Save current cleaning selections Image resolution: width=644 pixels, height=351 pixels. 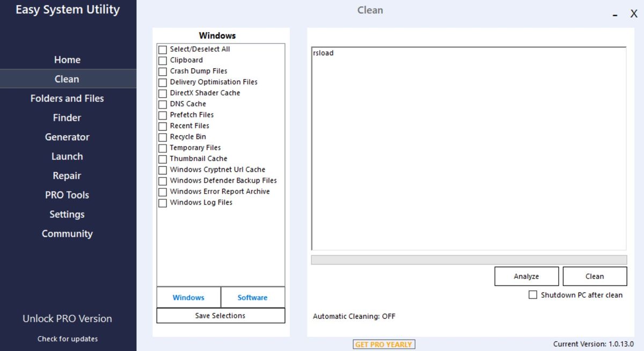[x=220, y=316]
